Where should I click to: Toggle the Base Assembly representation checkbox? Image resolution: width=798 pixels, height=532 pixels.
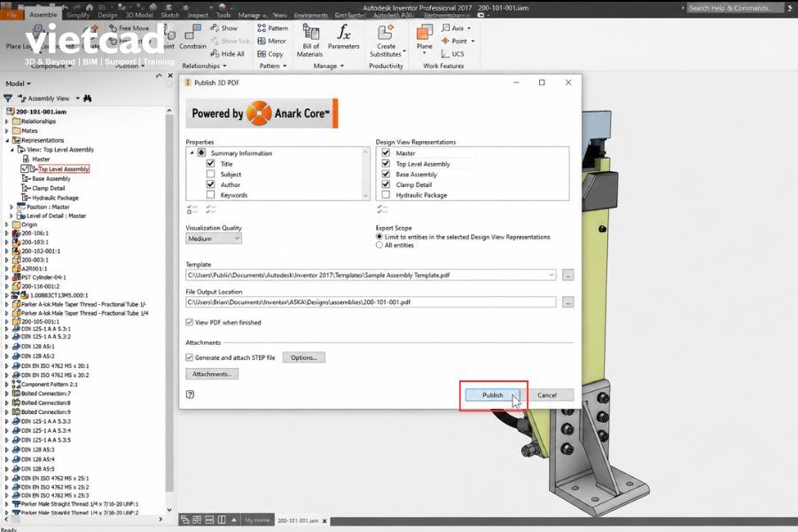pyautogui.click(x=386, y=174)
